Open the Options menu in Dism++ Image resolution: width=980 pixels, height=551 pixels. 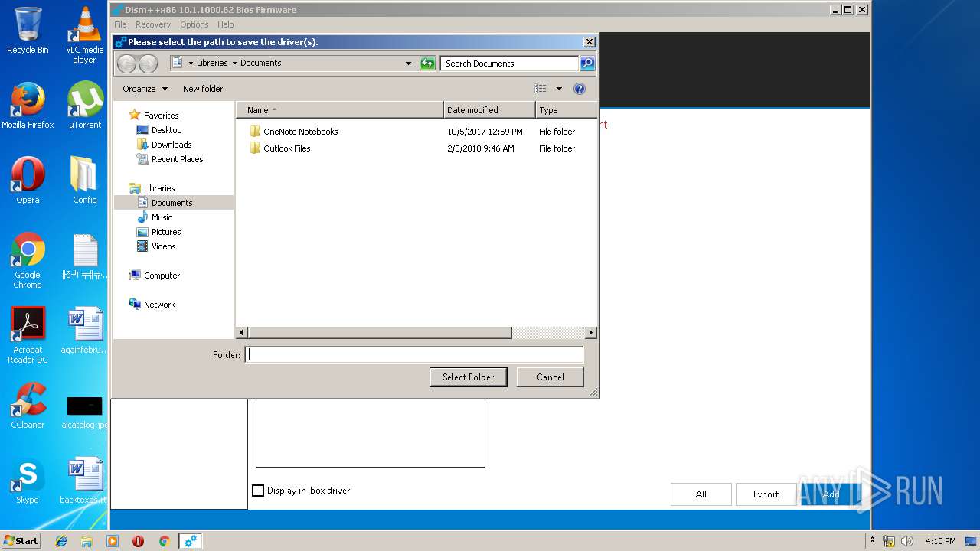click(x=194, y=24)
